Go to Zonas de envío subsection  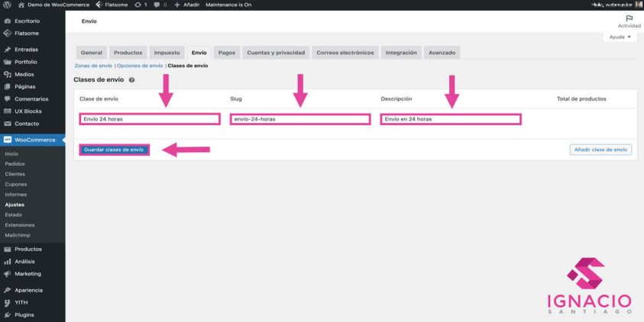93,66
